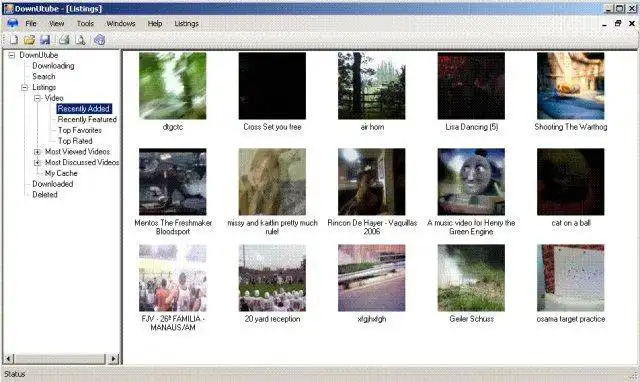Viewport: 640px width, 382px height.
Task: Restore the inner Listings child window
Action: tap(618, 24)
